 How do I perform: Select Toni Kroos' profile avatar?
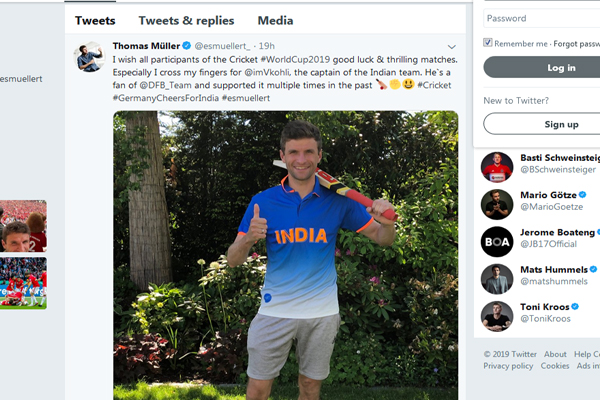pyautogui.click(x=497, y=316)
